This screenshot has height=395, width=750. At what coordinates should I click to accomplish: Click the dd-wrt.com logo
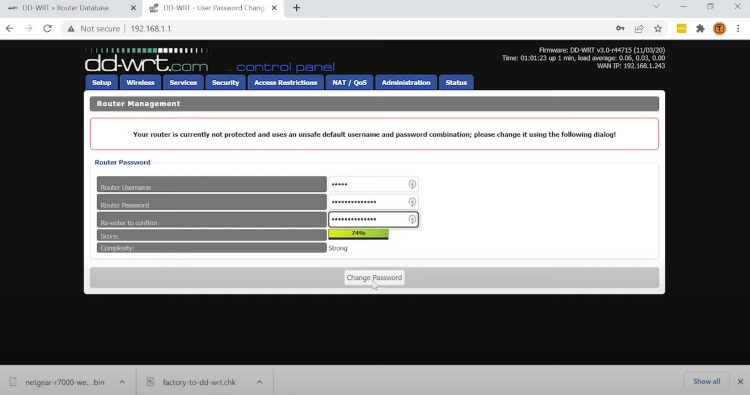pyautogui.click(x=146, y=60)
